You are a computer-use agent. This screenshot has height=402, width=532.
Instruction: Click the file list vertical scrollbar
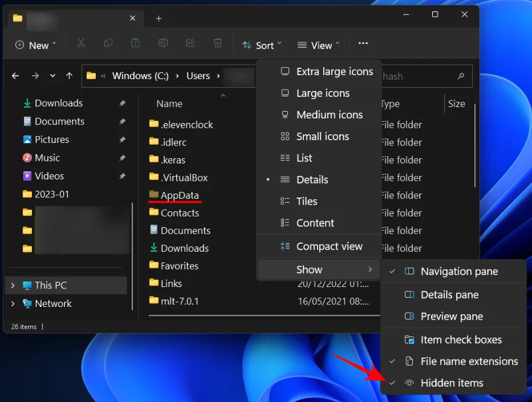(474, 146)
